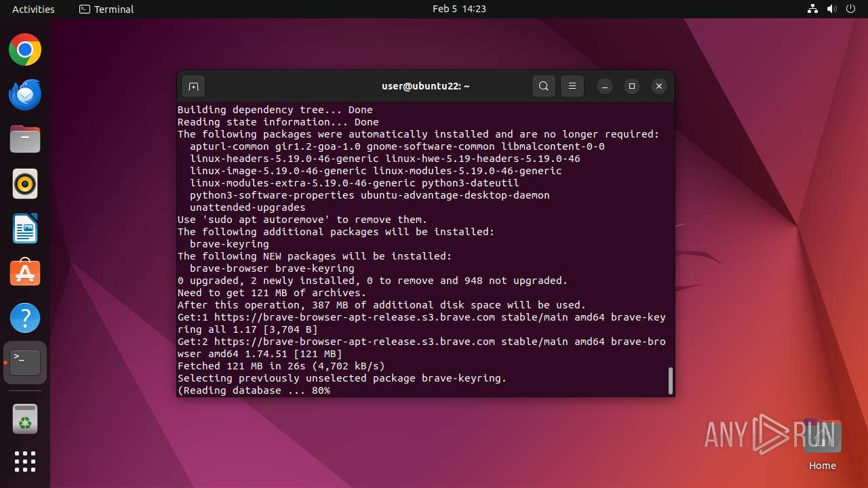The image size is (868, 488).
Task: Click 'The following NEW packages' line
Action: tap(315, 256)
